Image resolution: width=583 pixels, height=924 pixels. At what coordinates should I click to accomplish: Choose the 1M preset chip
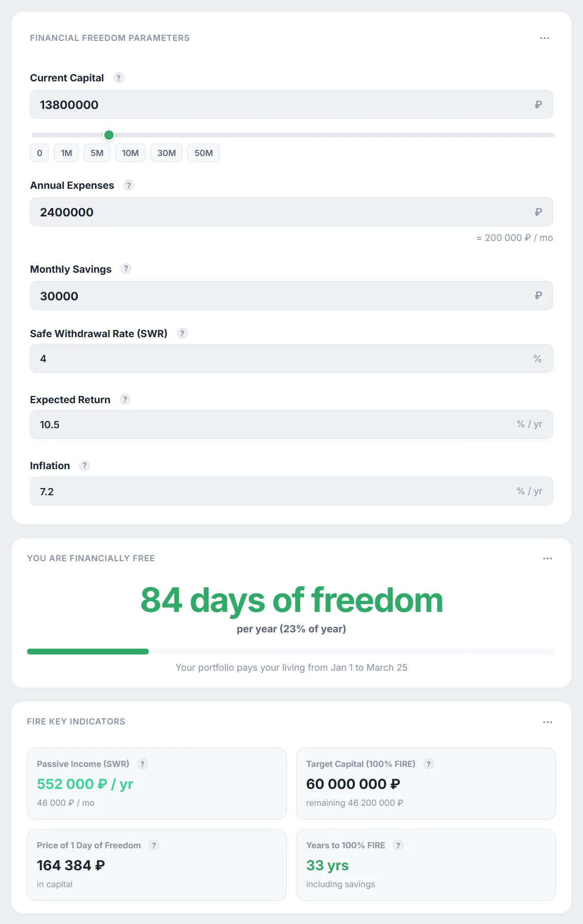pos(66,153)
